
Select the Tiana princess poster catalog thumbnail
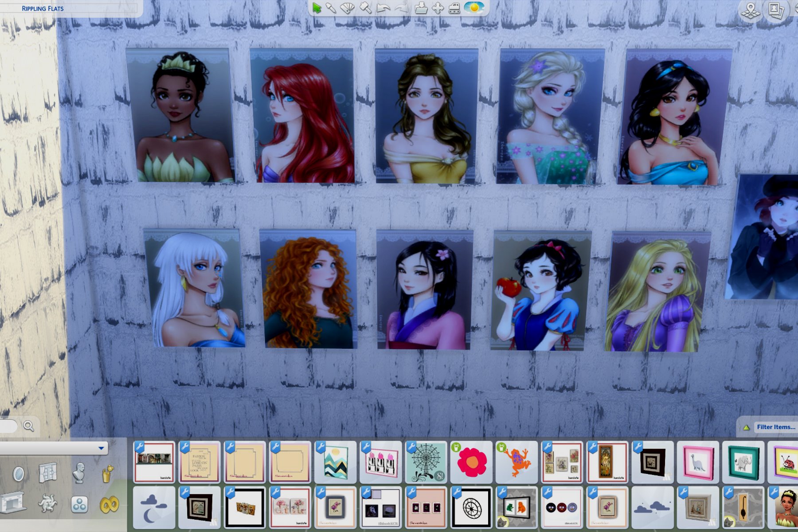point(783,507)
